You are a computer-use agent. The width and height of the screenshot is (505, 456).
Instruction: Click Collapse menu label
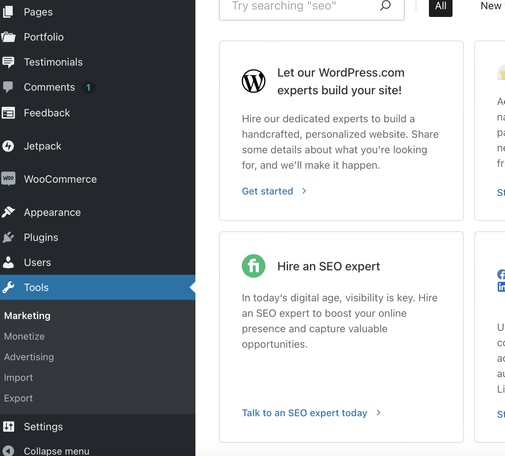pos(56,451)
